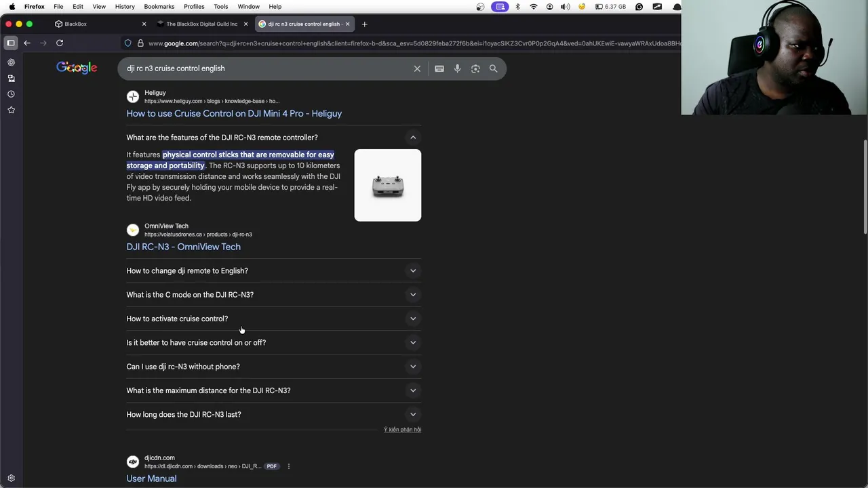Viewport: 868px width, 488px height.
Task: Open the Tools menu
Action: (x=221, y=6)
